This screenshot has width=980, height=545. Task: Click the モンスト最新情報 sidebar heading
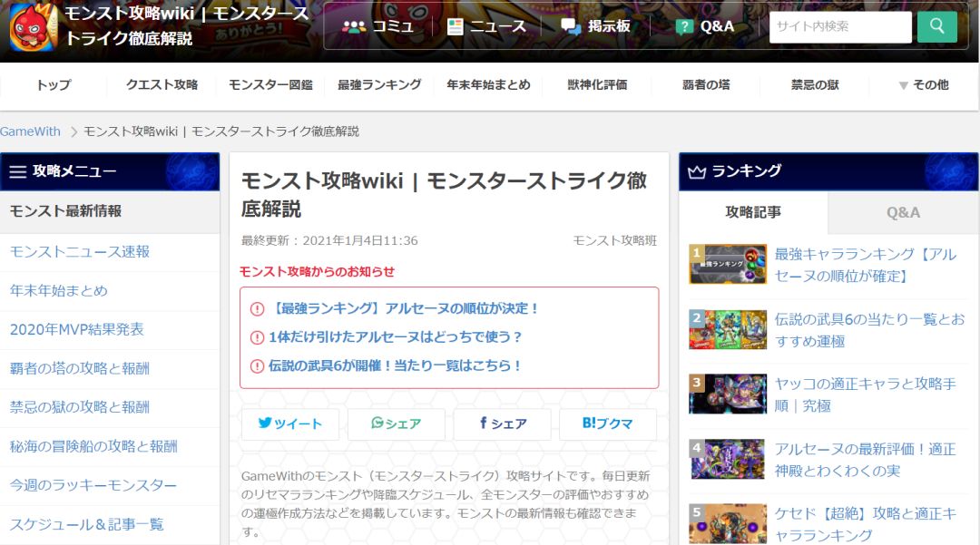coord(65,211)
